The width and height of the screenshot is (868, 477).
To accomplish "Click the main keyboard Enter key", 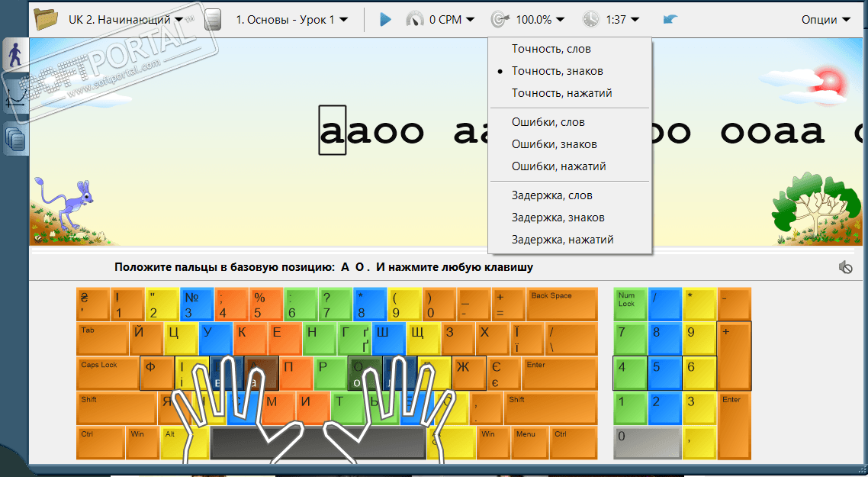I will pos(559,373).
